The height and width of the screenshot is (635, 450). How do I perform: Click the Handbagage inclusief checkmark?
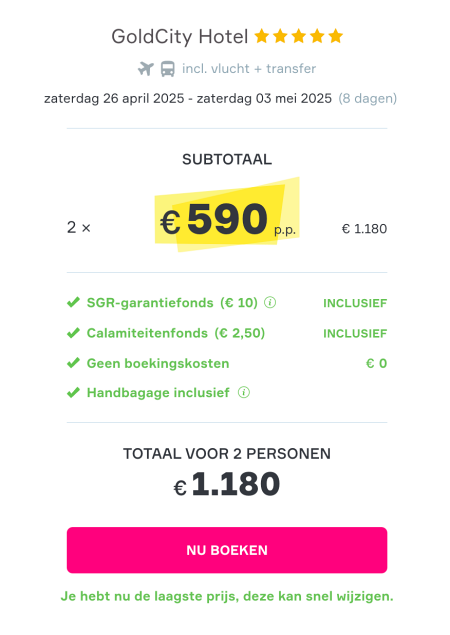pyautogui.click(x=73, y=392)
